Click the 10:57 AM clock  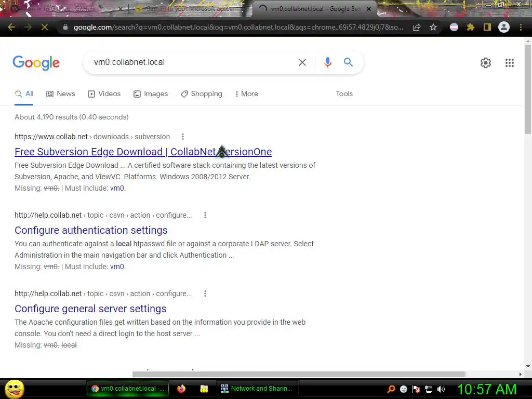pos(487,389)
